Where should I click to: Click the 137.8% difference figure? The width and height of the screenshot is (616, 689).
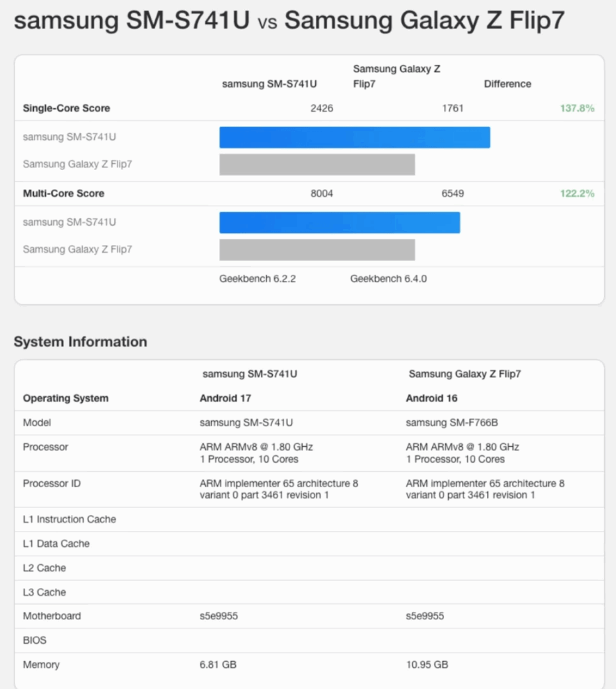pyautogui.click(x=577, y=108)
